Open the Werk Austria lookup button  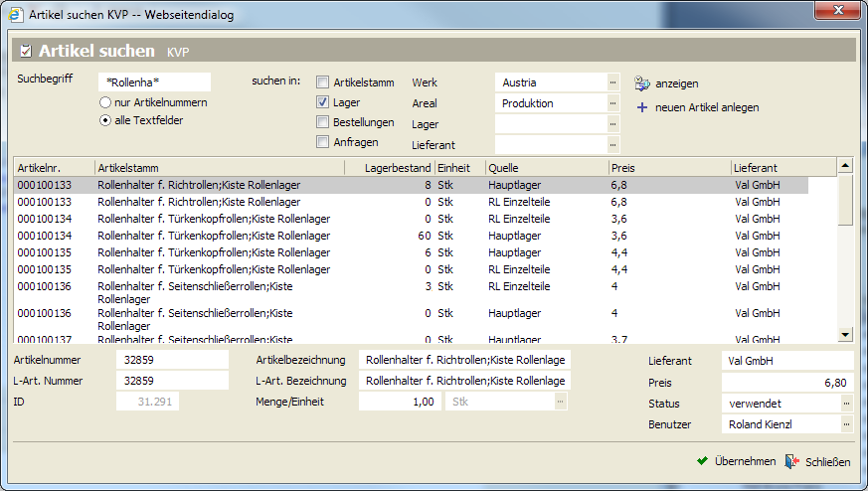click(x=613, y=82)
